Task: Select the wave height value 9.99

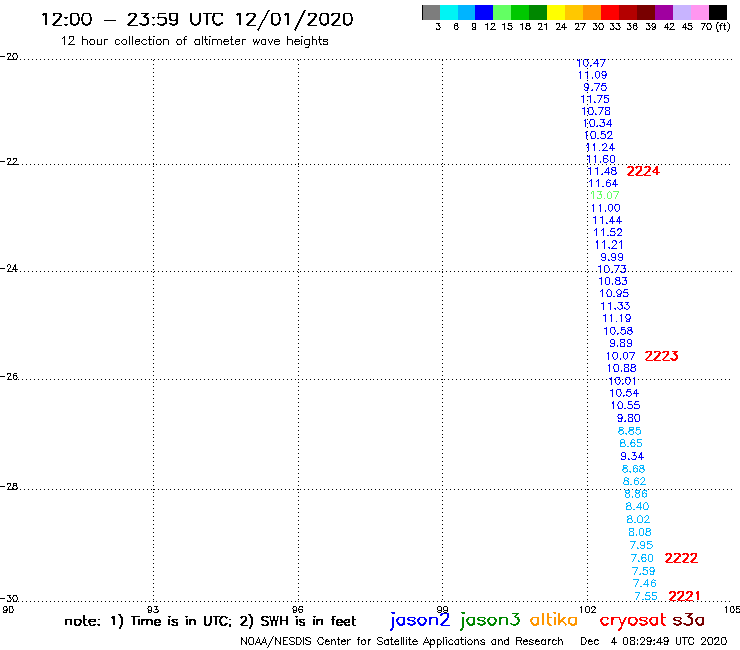Action: point(612,257)
